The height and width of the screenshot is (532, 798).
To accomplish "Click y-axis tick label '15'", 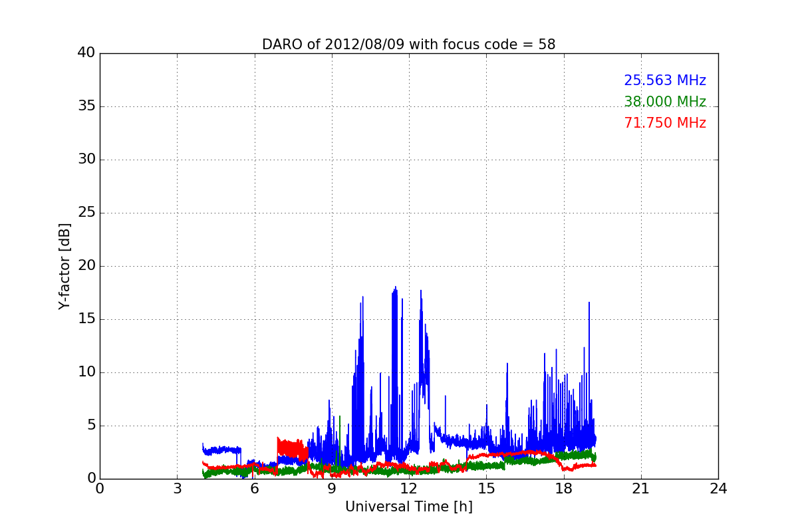I will coord(86,319).
